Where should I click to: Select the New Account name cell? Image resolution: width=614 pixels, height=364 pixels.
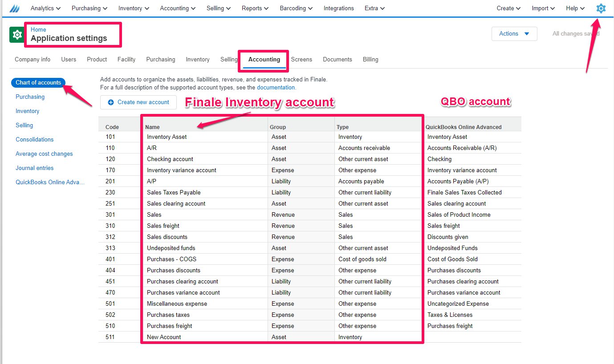(206, 337)
